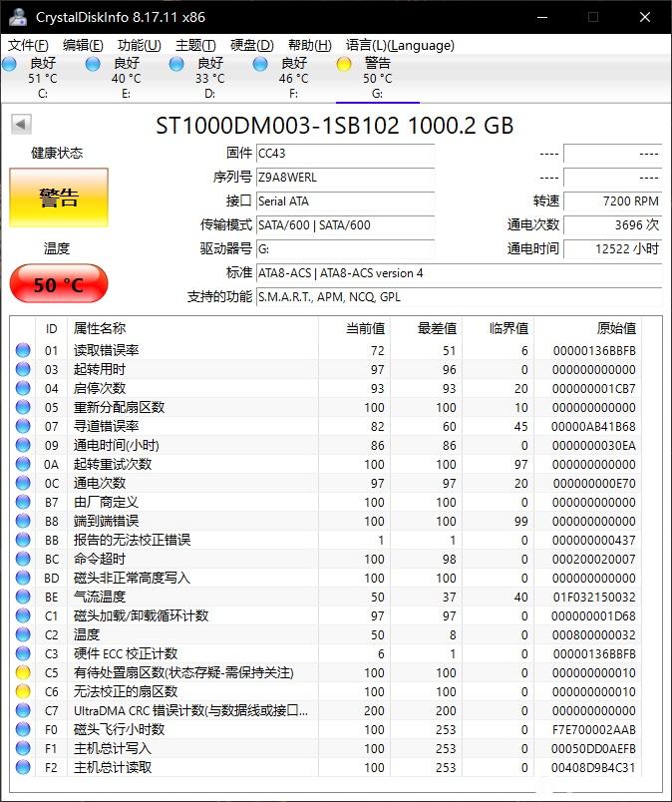The image size is (672, 802).
Task: Click the 支持的功能 field with S.M.A.R.T.
Action: pyautogui.click(x=459, y=297)
